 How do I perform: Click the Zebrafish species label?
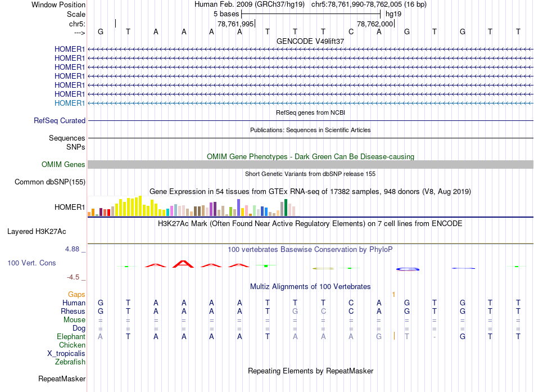pyautogui.click(x=70, y=362)
